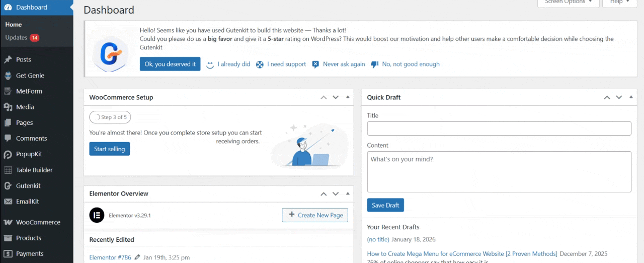Click the Payments dollar icon
Viewport: 644px width, 263px height.
pos(8,254)
